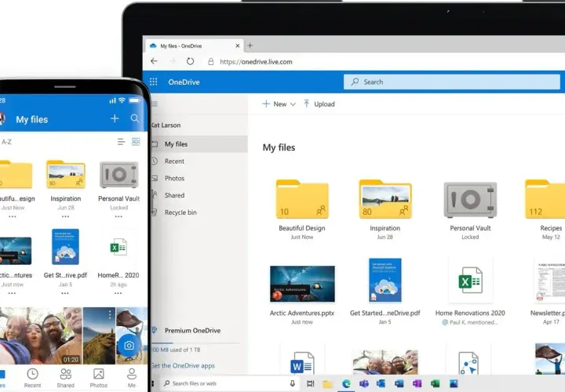The width and height of the screenshot is (565, 392).
Task: Open the Newsletter document thumbnail
Action: click(x=550, y=281)
